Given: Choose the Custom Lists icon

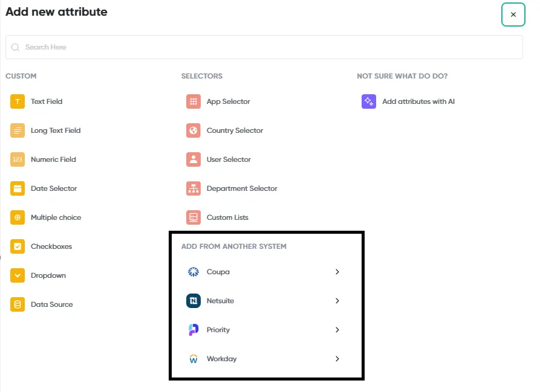Looking at the screenshot, I should tap(193, 217).
